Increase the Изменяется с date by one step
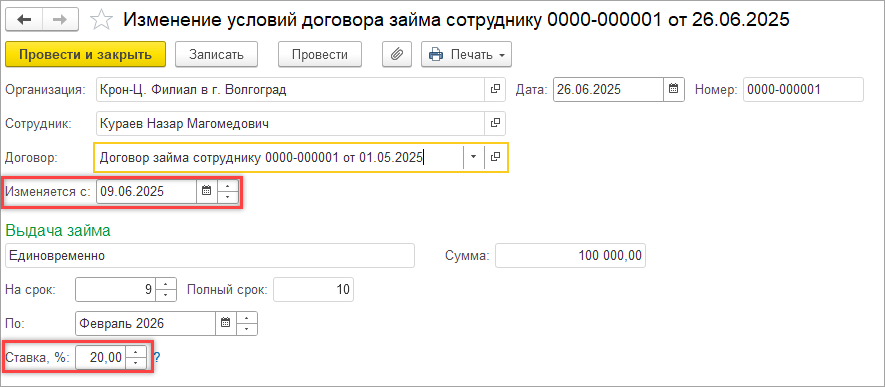 (227, 186)
